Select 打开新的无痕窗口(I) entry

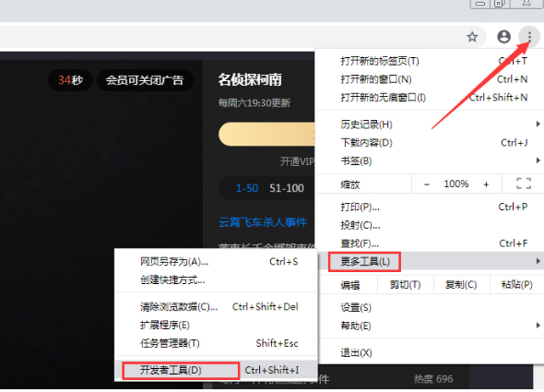431,98
